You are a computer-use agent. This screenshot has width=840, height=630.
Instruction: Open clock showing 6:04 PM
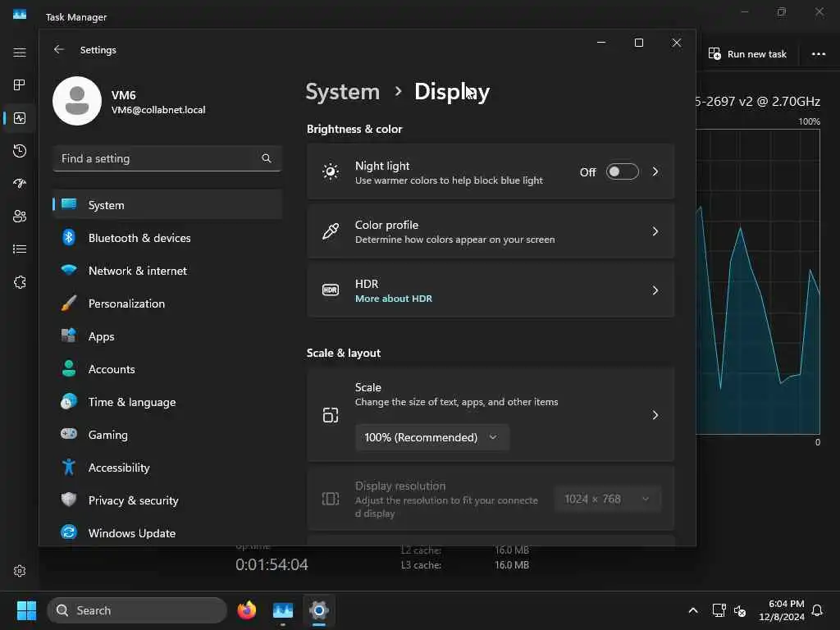coord(782,610)
